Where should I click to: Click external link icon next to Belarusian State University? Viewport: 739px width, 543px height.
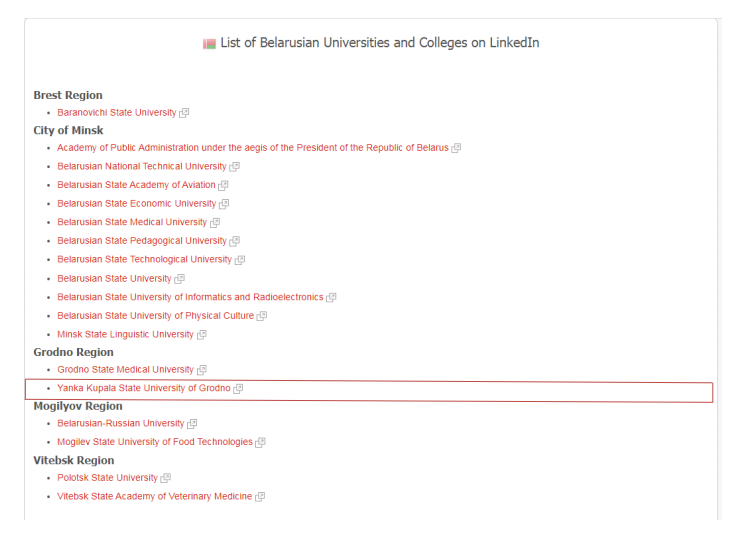pos(180,279)
